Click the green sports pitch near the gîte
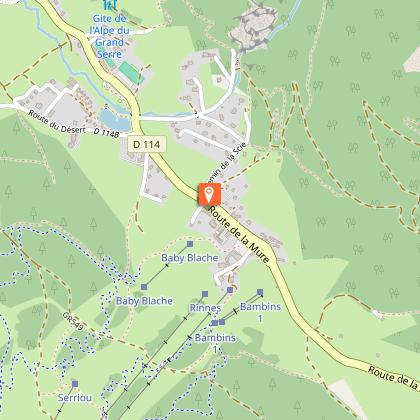Viewport: 420px width, 420px height. (131, 73)
